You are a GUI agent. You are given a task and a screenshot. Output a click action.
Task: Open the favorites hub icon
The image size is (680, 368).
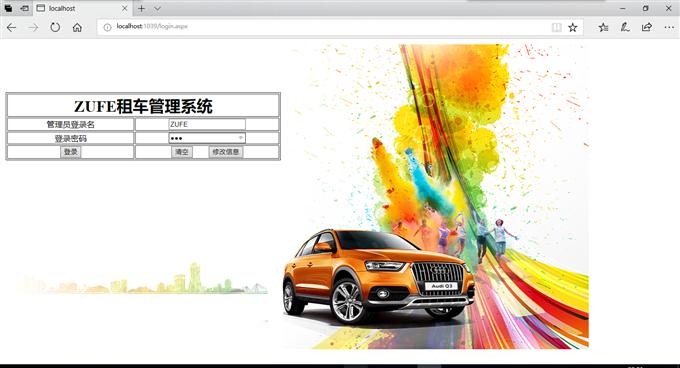(x=603, y=27)
